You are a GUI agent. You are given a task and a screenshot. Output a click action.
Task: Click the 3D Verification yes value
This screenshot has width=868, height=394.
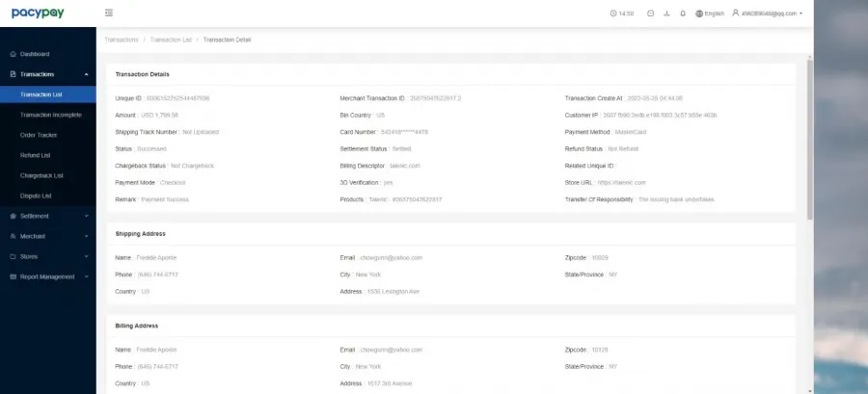click(388, 182)
